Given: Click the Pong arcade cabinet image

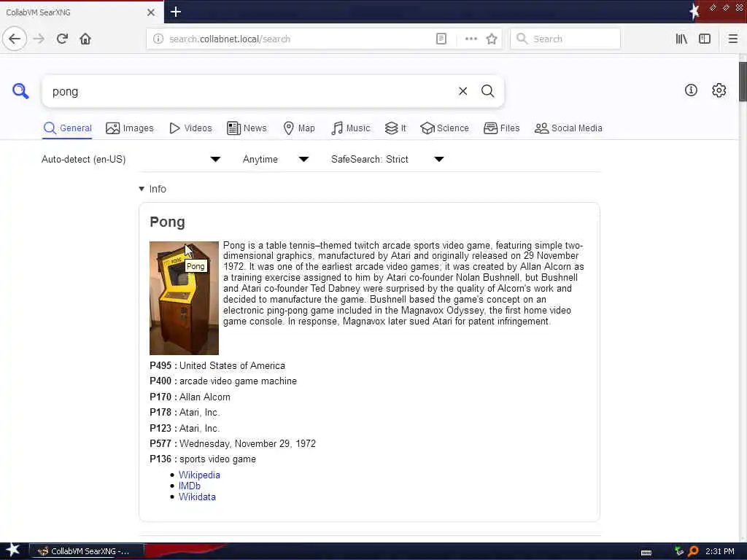Looking at the screenshot, I should tap(184, 298).
